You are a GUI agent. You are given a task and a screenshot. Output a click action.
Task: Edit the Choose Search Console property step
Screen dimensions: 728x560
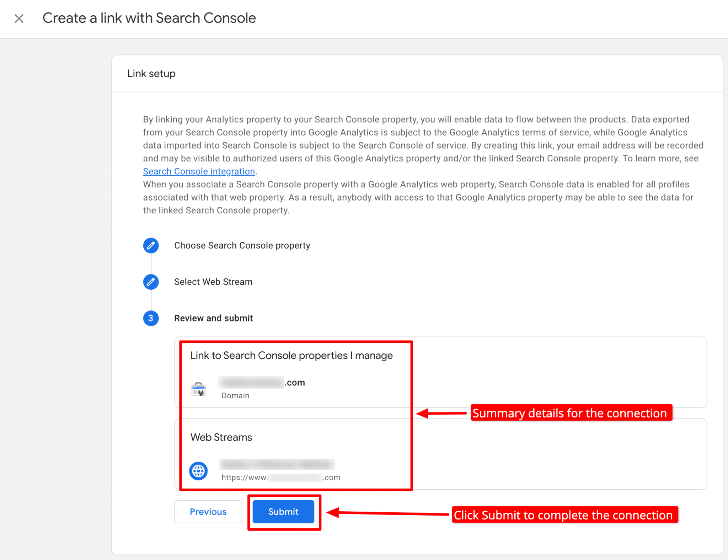tap(151, 245)
